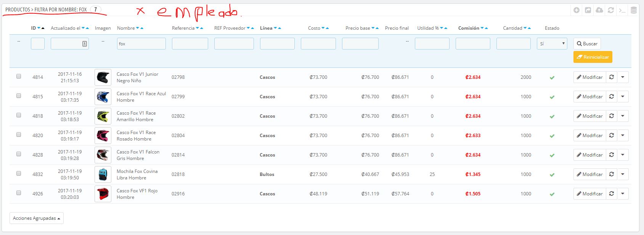Click Modificar for Casco Fox VF1 Rojo
The height and width of the screenshot is (235, 644).
tap(589, 193)
